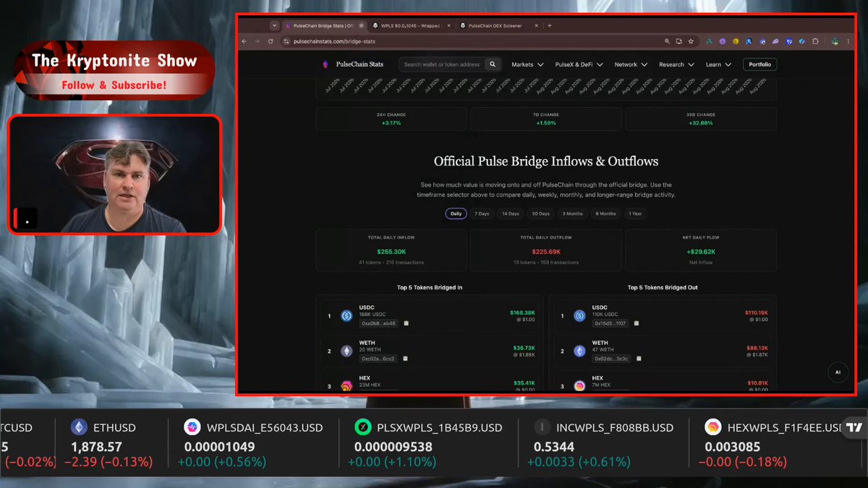Click the TradingView logo in the ticker bar
This screenshot has height=488, width=868.
pos(855,427)
